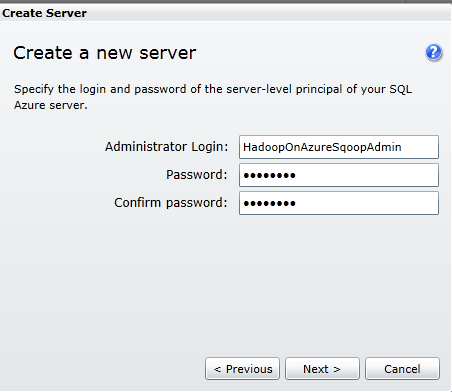Click the Create Server title bar
Viewport: 452px width, 392px height.
226,13
